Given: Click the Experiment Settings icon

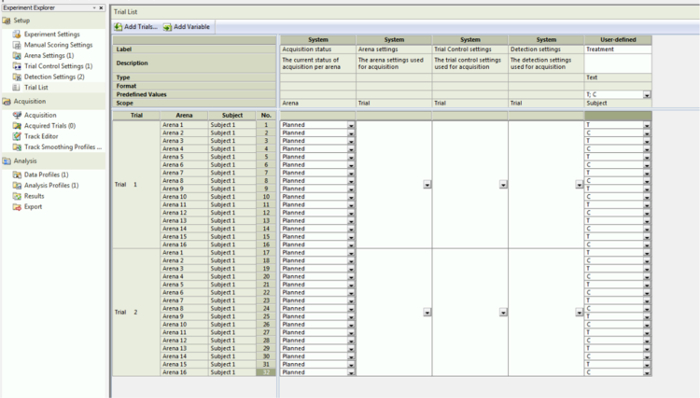Looking at the screenshot, I should pos(17,34).
